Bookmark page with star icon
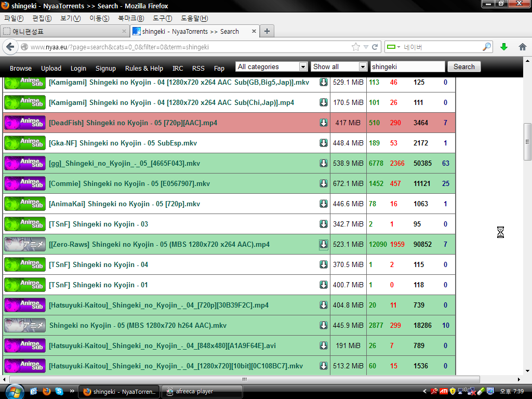 click(356, 47)
